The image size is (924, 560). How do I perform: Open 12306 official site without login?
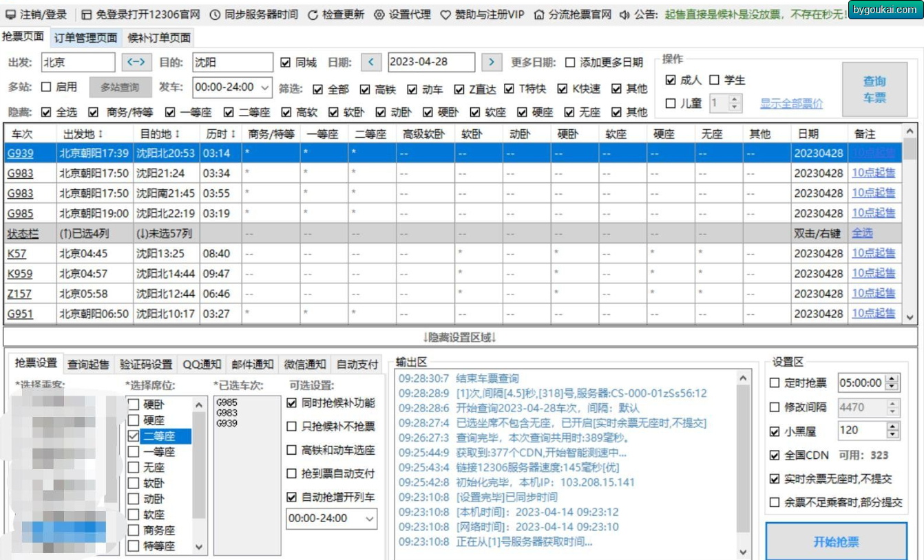(86, 14)
